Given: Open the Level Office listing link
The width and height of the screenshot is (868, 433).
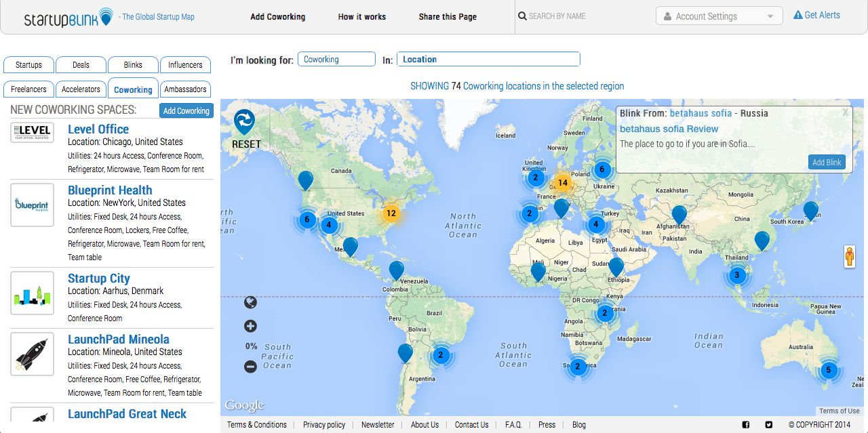Looking at the screenshot, I should point(98,129).
